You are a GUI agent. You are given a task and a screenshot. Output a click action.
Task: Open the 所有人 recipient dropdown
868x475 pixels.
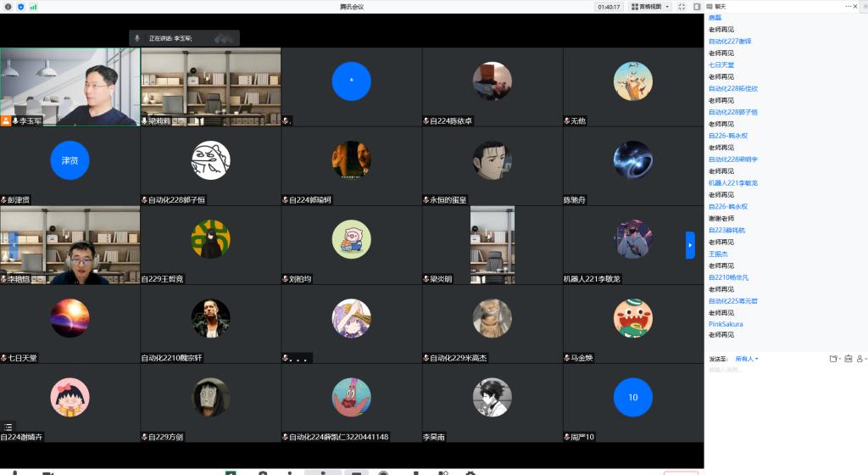click(746, 359)
